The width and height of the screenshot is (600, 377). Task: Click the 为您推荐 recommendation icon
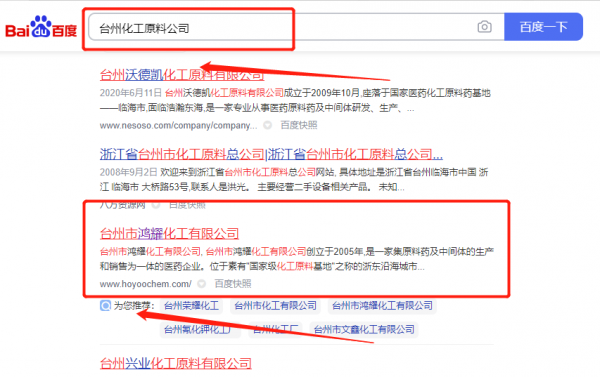(105, 305)
